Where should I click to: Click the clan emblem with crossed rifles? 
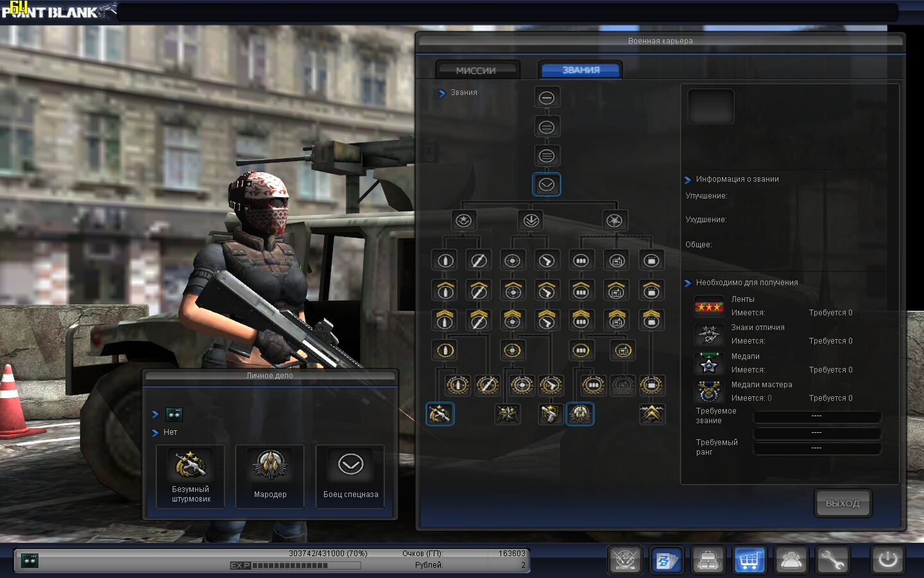coord(625,560)
